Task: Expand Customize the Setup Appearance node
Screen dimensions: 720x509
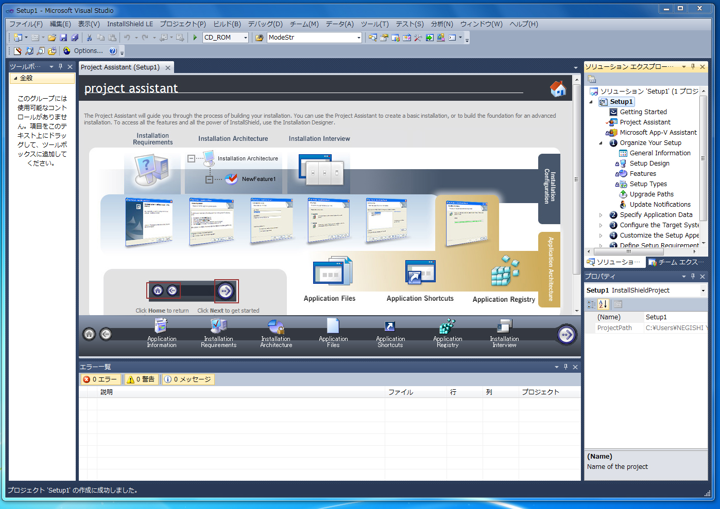Action: [601, 236]
